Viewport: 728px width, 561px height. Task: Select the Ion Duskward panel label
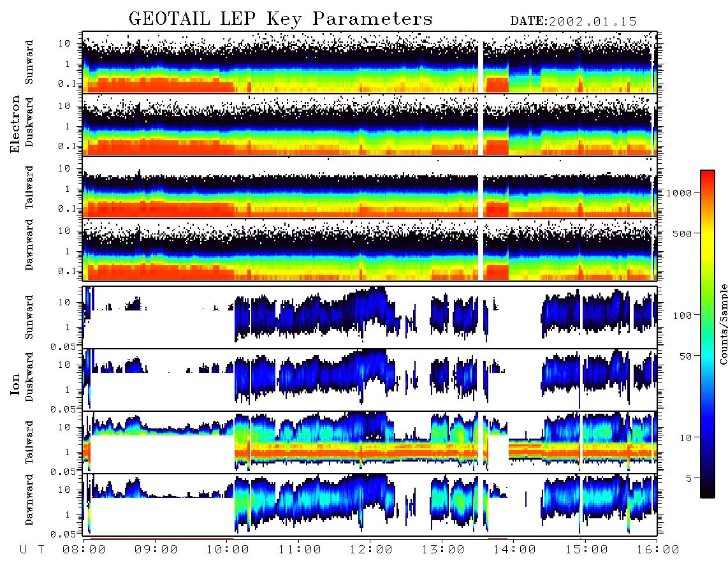point(29,377)
